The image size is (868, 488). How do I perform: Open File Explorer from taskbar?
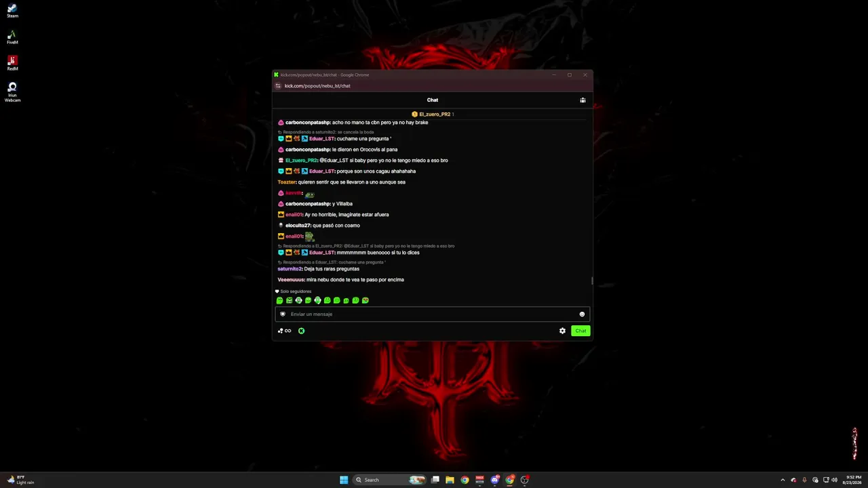point(450,480)
